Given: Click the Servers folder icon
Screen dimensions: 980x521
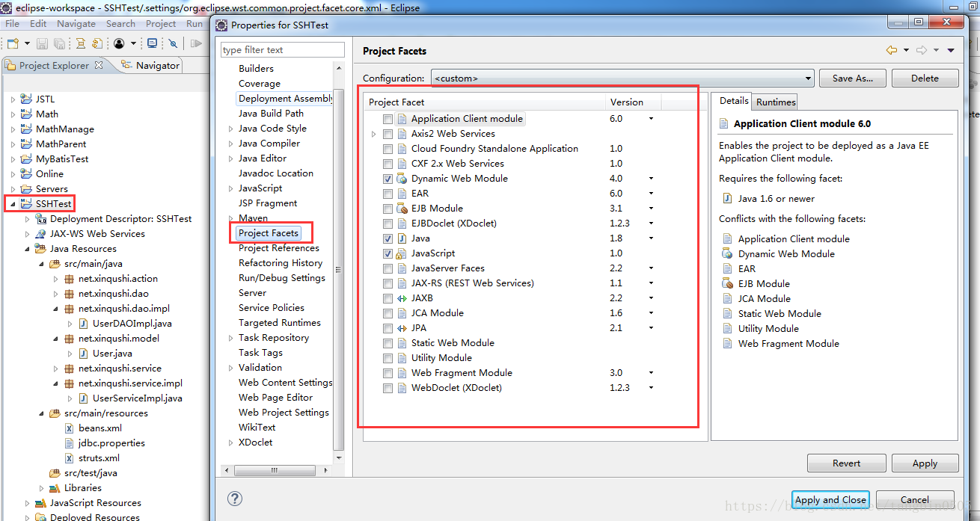Looking at the screenshot, I should click(26, 188).
